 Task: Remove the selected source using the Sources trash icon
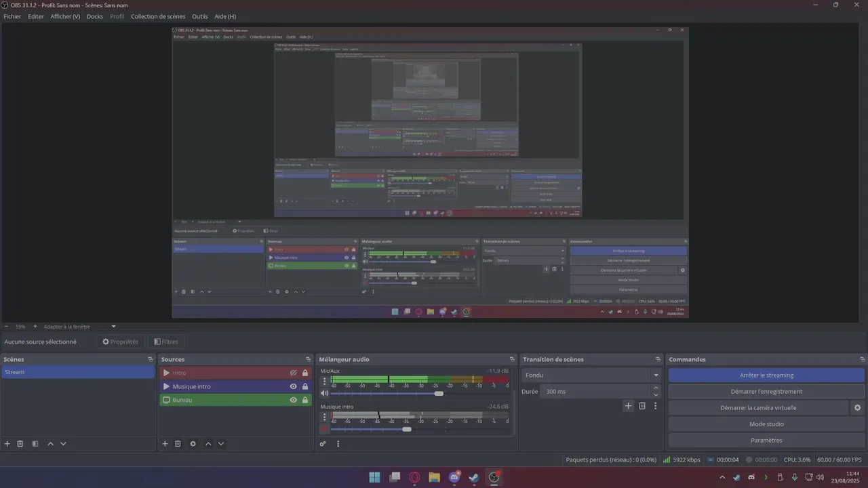click(178, 444)
